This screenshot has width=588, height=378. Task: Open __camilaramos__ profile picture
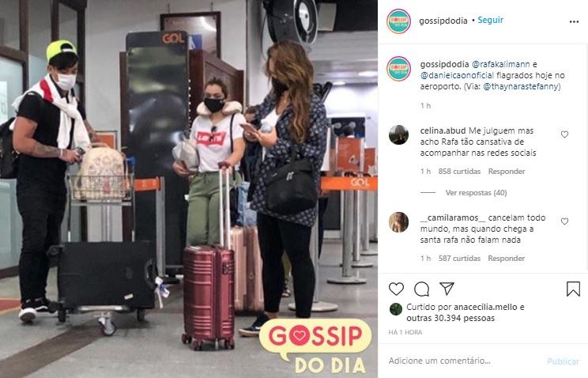click(398, 222)
